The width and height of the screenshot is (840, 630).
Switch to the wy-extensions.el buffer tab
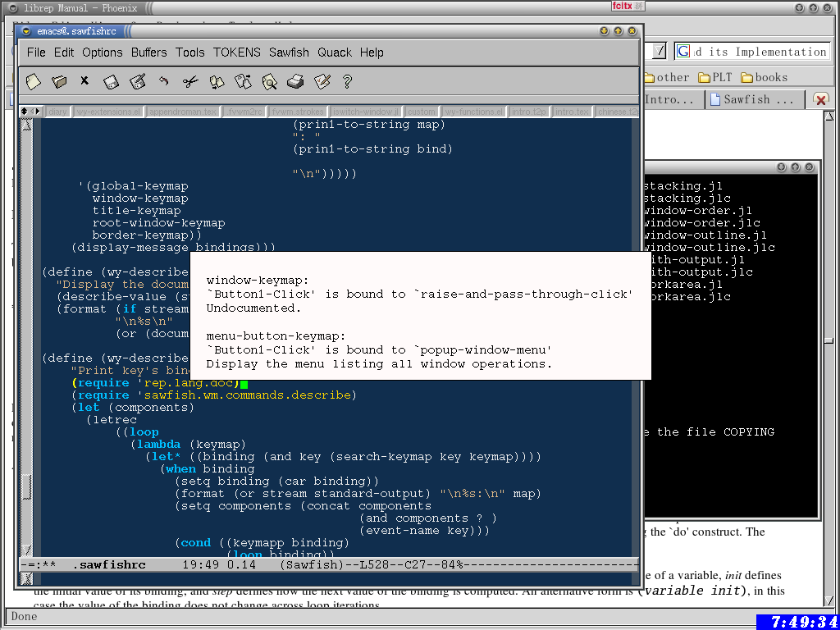[108, 112]
